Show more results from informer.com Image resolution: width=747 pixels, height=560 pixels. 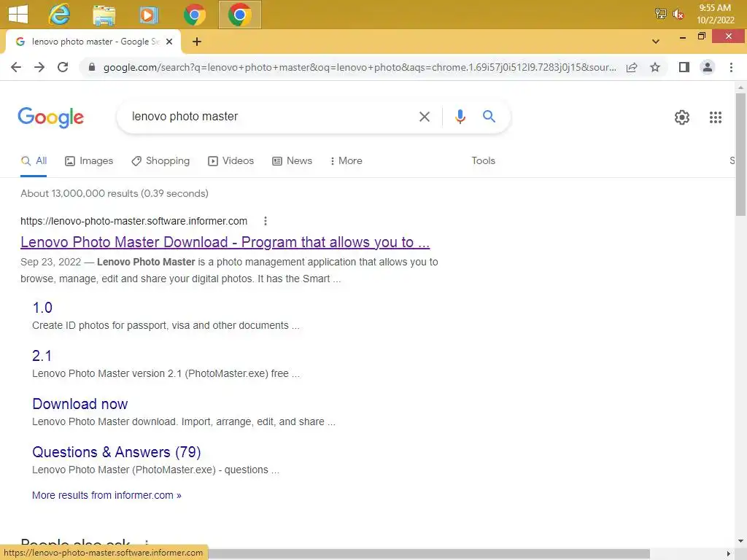107,495
